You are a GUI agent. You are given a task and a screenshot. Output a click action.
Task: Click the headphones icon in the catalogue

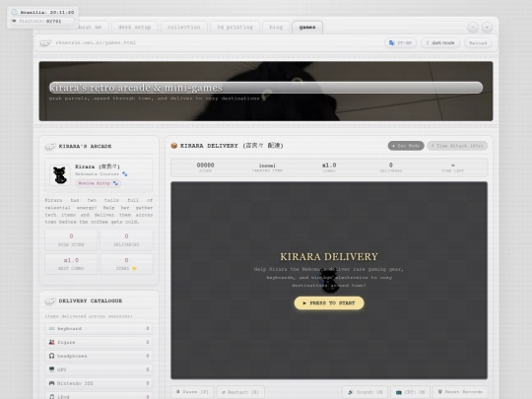pyautogui.click(x=51, y=356)
